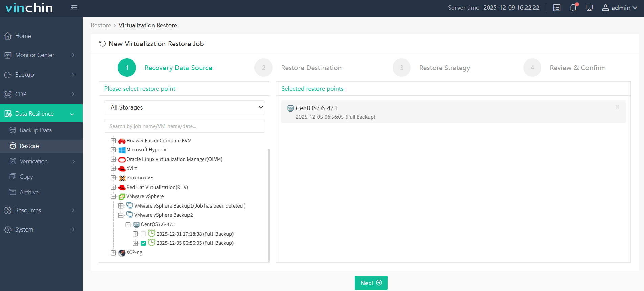Image resolution: width=644 pixels, height=291 pixels.
Task: Expand VMware vSphere Backup1 job node
Action: (121, 206)
